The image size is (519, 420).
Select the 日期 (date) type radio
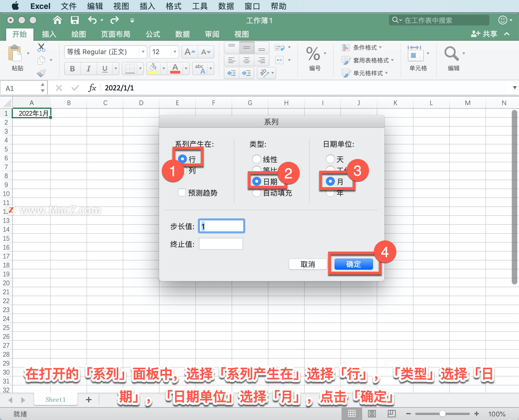point(256,181)
